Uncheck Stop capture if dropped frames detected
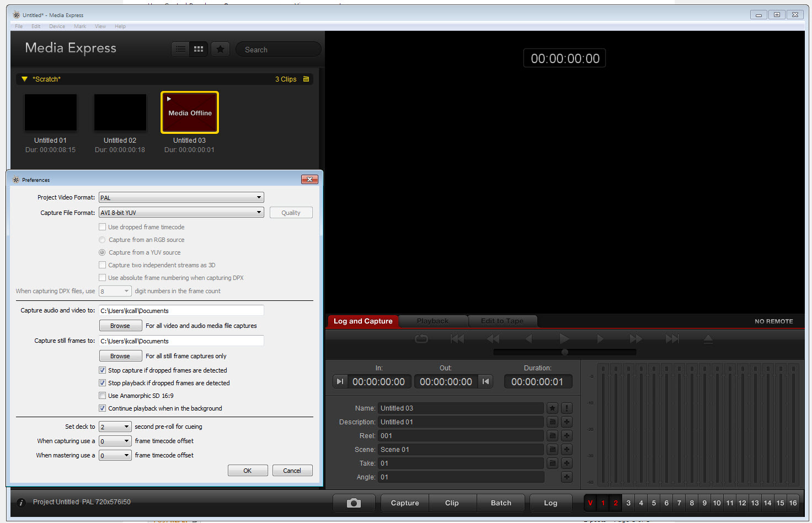The image size is (812, 523). [102, 370]
